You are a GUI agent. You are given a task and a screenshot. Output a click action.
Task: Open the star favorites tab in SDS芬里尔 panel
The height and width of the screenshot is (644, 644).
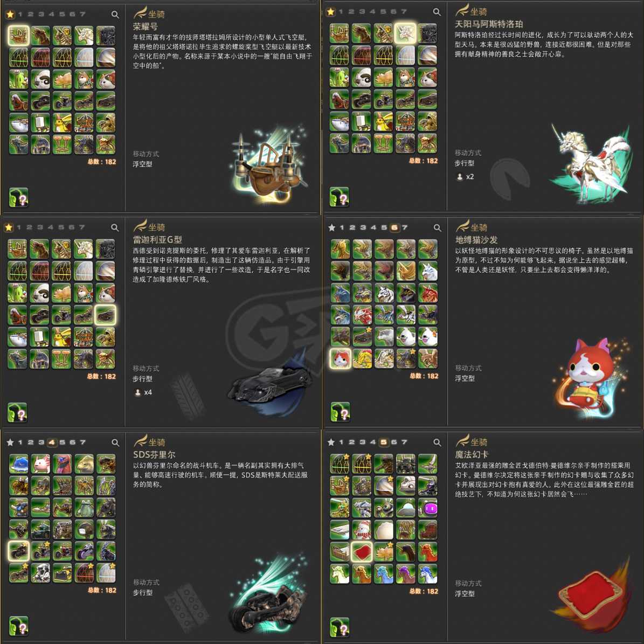[x=10, y=442]
